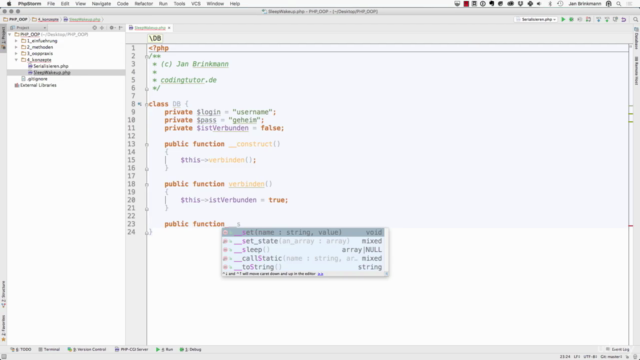Click the red error stripe mark in editor scrollbar

(x=631, y=226)
